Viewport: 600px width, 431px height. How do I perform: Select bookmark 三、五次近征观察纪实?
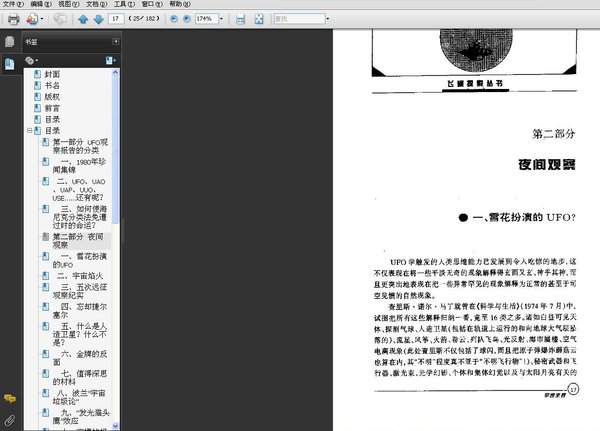[x=80, y=291]
